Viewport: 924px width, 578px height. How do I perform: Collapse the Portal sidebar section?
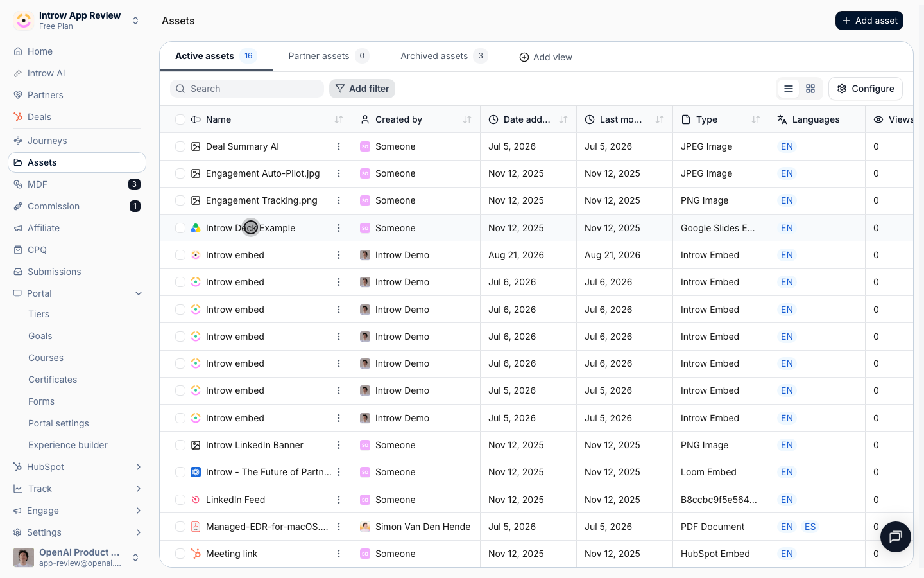tap(139, 293)
